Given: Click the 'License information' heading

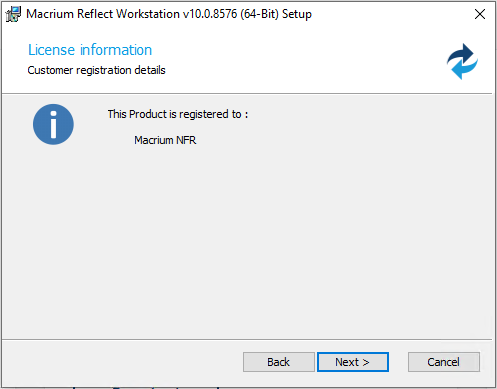Looking at the screenshot, I should pyautogui.click(x=90, y=50).
